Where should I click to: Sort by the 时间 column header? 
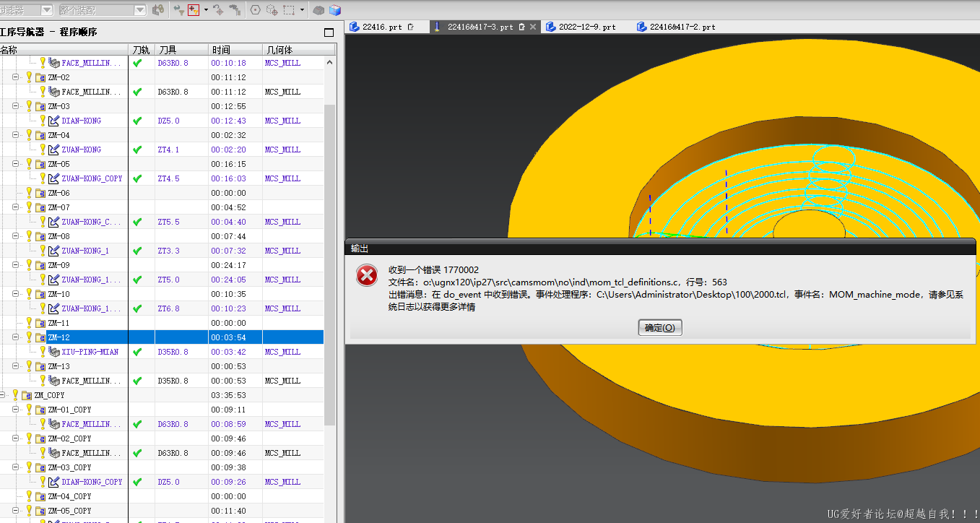[235, 50]
